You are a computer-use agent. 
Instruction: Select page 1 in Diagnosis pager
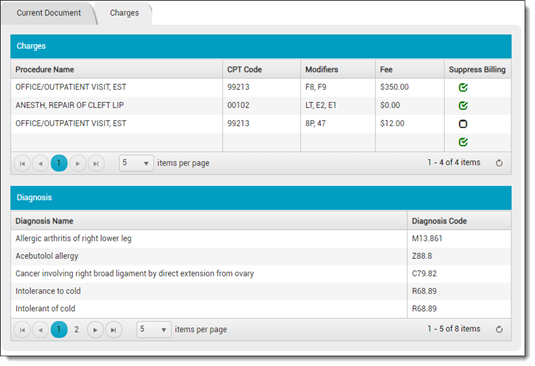[59, 330]
